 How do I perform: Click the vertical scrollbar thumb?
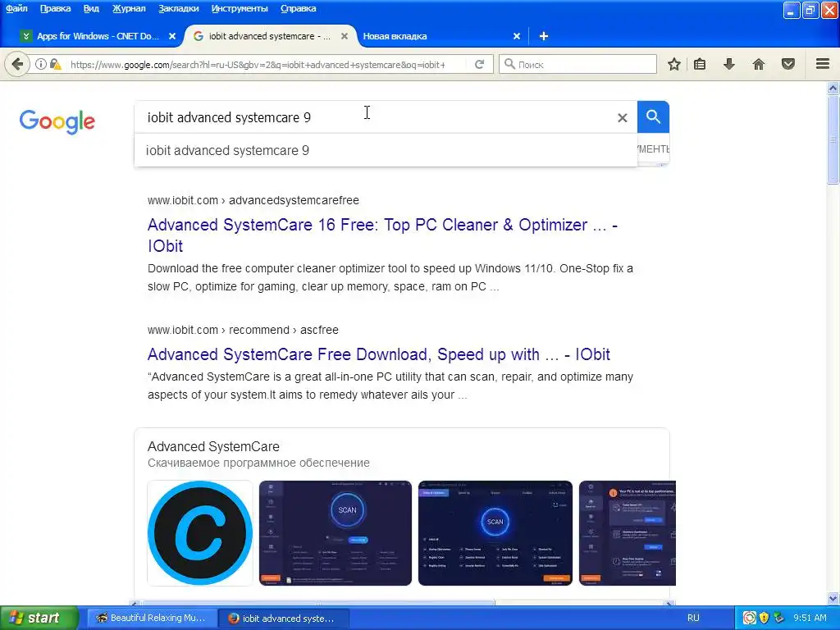tap(833, 139)
